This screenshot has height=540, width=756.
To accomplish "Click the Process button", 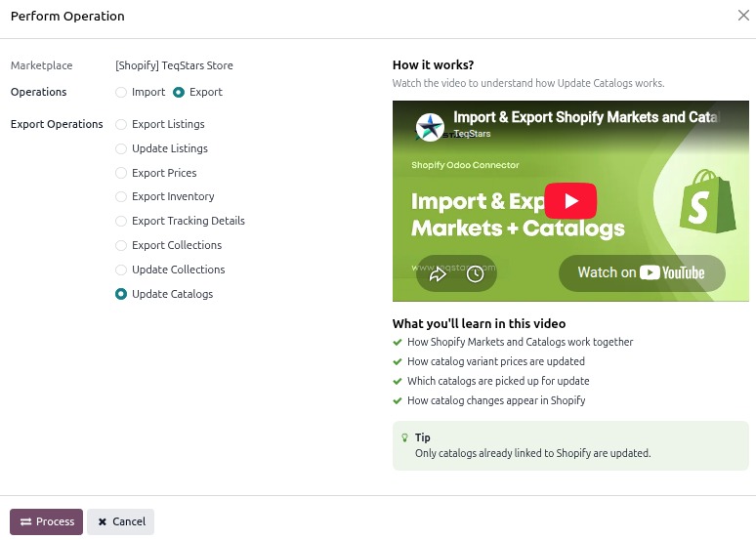I will coord(46,521).
